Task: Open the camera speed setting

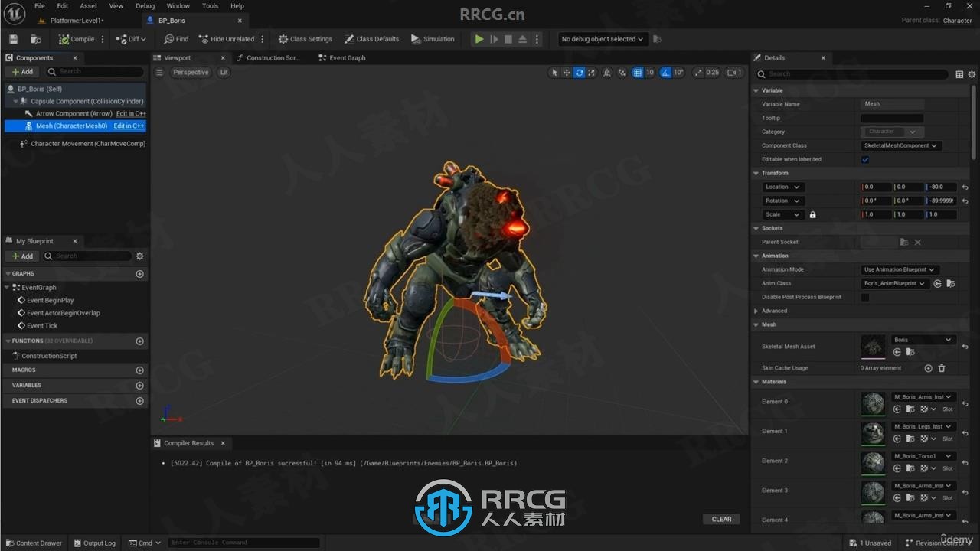Action: (734, 73)
